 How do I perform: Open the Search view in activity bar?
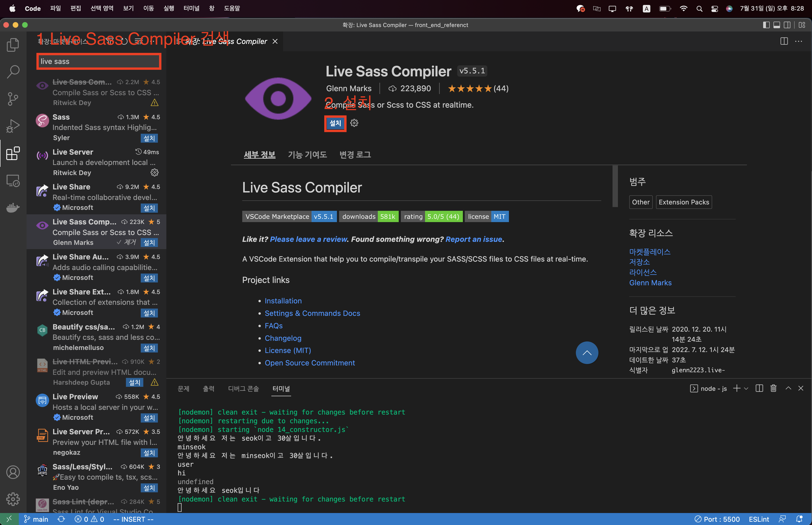[13, 72]
